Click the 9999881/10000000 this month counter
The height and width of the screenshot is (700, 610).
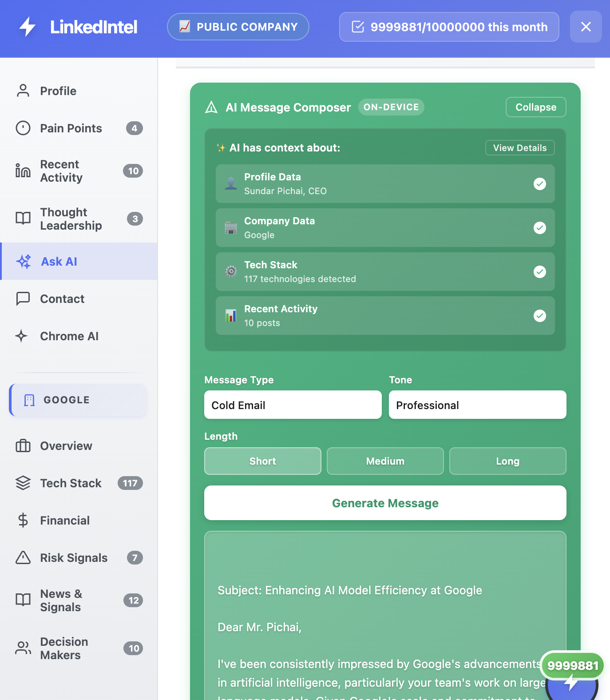(x=449, y=27)
